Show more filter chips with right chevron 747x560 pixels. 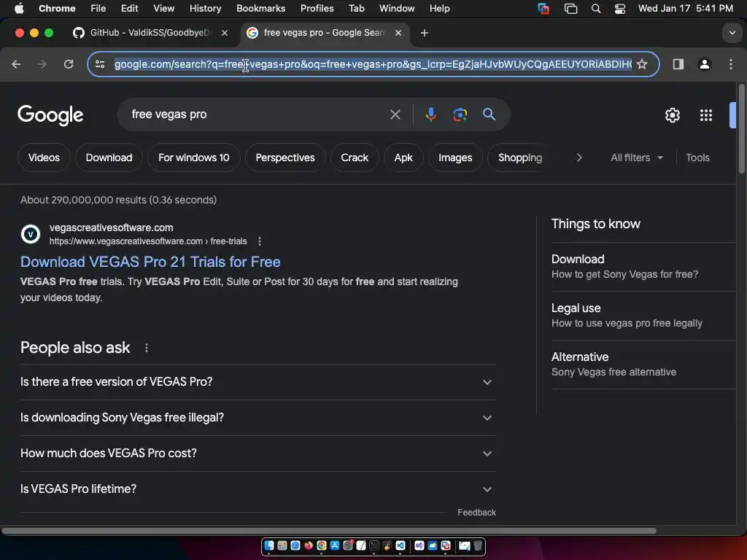click(x=578, y=157)
